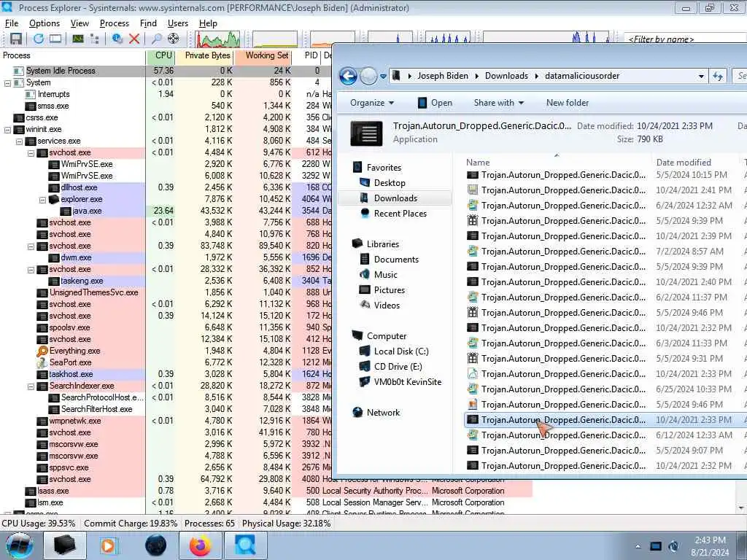Screen dimensions: 747x560
Task: Open the Users menu
Action: pos(178,23)
